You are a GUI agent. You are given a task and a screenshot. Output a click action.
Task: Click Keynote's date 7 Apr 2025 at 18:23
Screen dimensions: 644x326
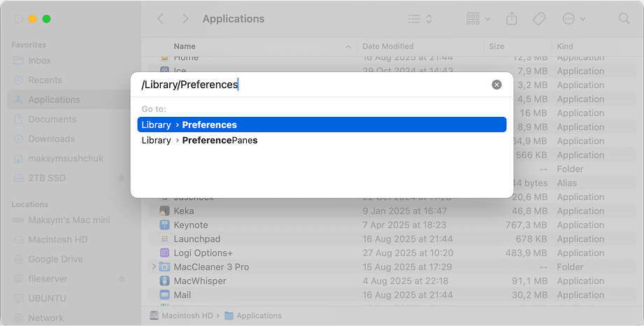coord(404,225)
